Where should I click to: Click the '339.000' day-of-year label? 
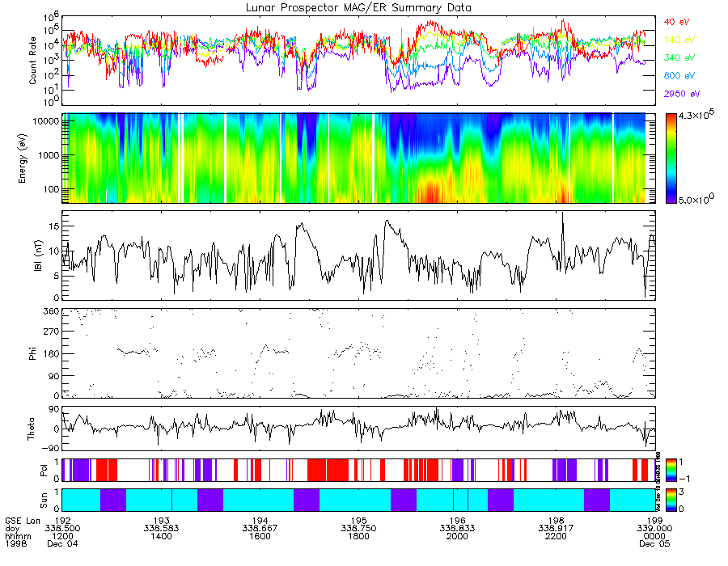[x=654, y=529]
